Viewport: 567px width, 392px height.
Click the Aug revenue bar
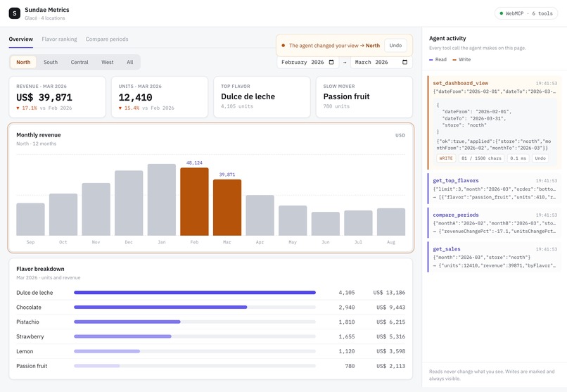(391, 222)
